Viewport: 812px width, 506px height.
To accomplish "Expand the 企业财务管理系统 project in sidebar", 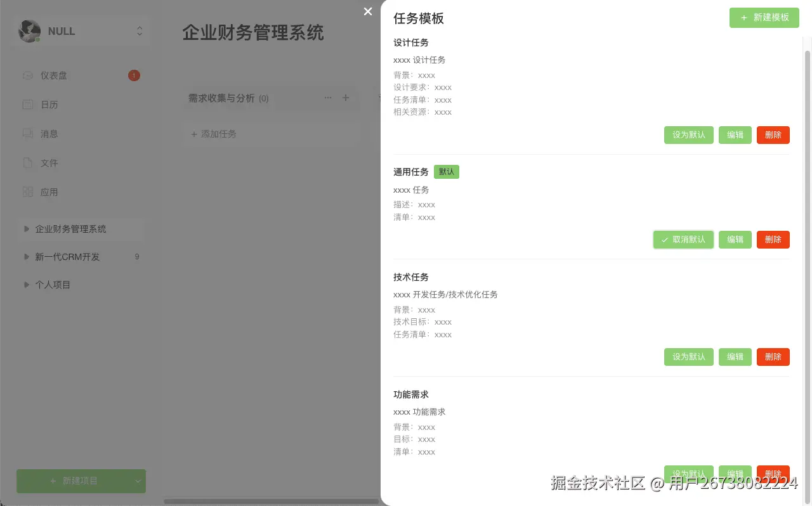I will pyautogui.click(x=26, y=228).
